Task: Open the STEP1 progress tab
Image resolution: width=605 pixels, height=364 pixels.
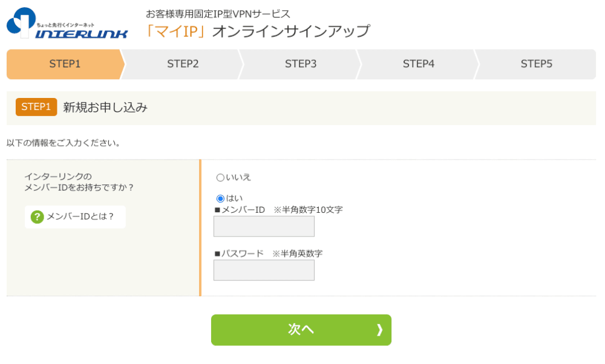Action: coord(65,64)
